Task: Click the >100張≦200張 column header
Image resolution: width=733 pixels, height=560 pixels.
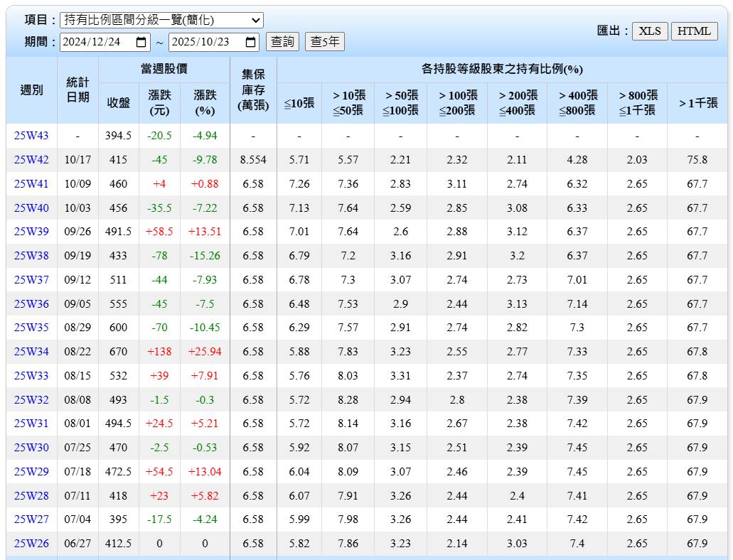Action: (457, 103)
